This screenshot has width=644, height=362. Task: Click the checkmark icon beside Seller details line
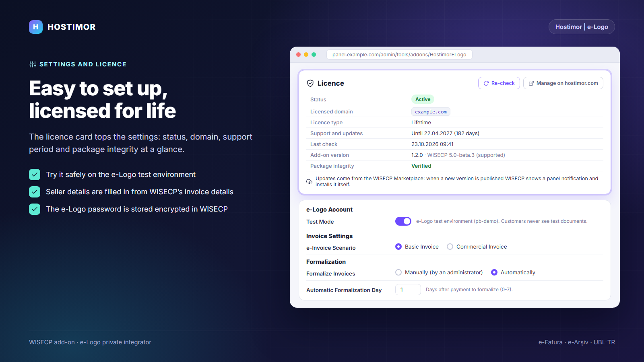click(x=35, y=192)
